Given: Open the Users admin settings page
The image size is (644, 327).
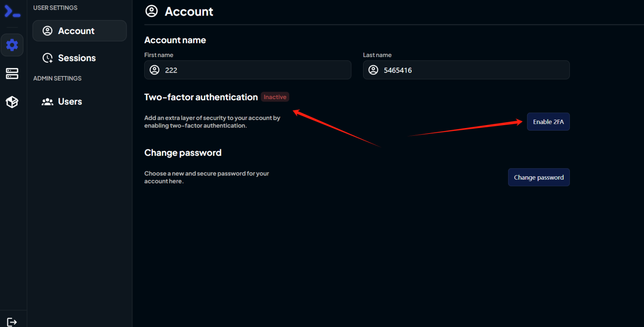Looking at the screenshot, I should pos(70,101).
